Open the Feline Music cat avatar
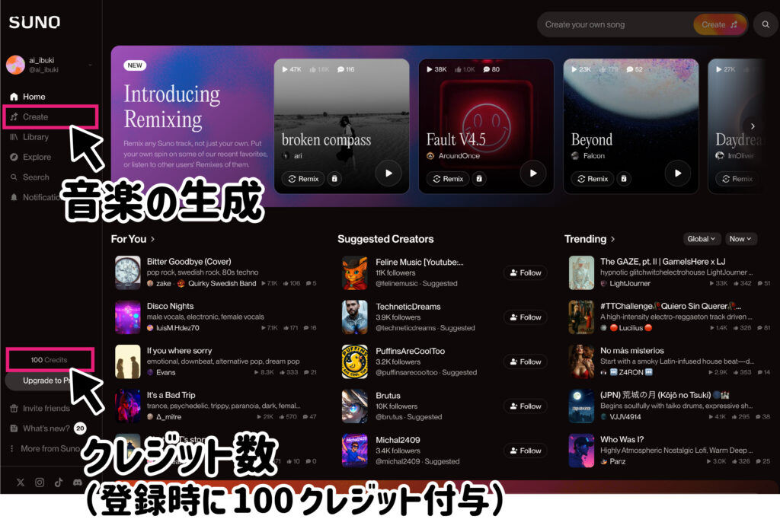This screenshot has height=532, width=780. pos(355,272)
